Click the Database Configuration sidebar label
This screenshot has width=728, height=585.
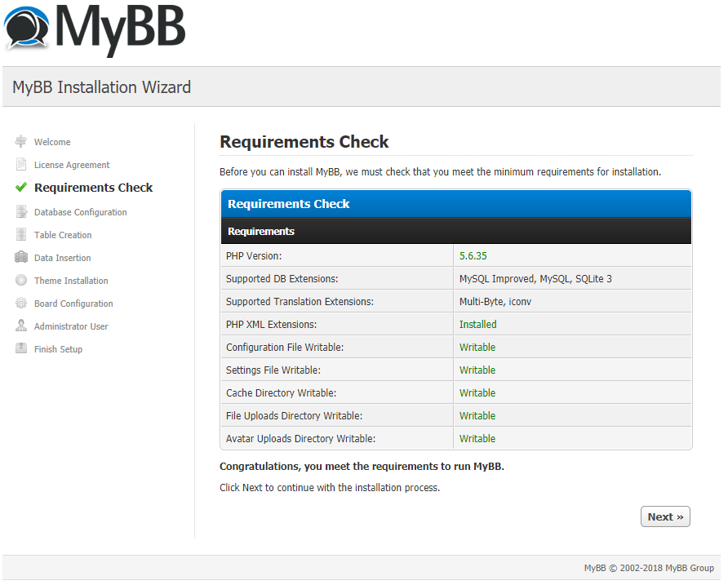tap(80, 212)
